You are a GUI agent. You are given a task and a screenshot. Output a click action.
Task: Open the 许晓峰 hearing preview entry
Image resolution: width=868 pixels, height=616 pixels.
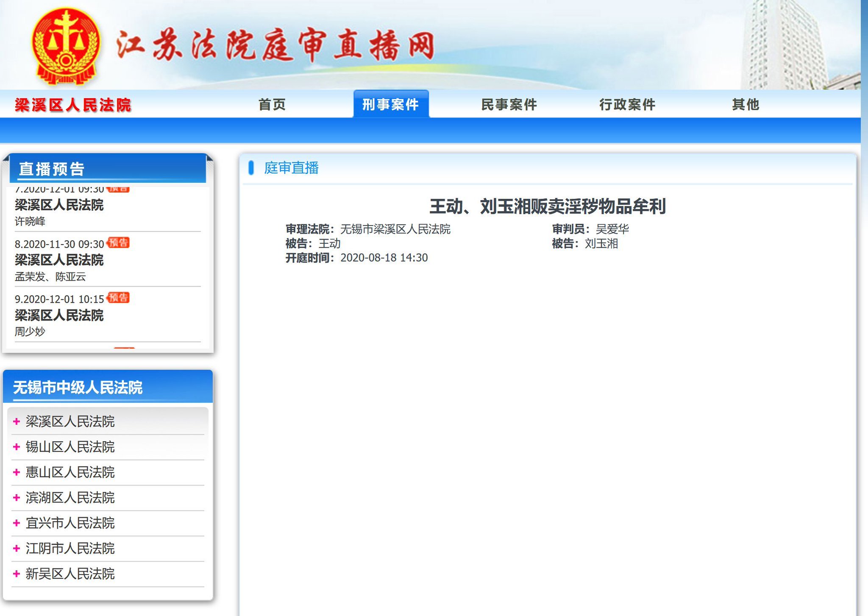click(x=30, y=221)
